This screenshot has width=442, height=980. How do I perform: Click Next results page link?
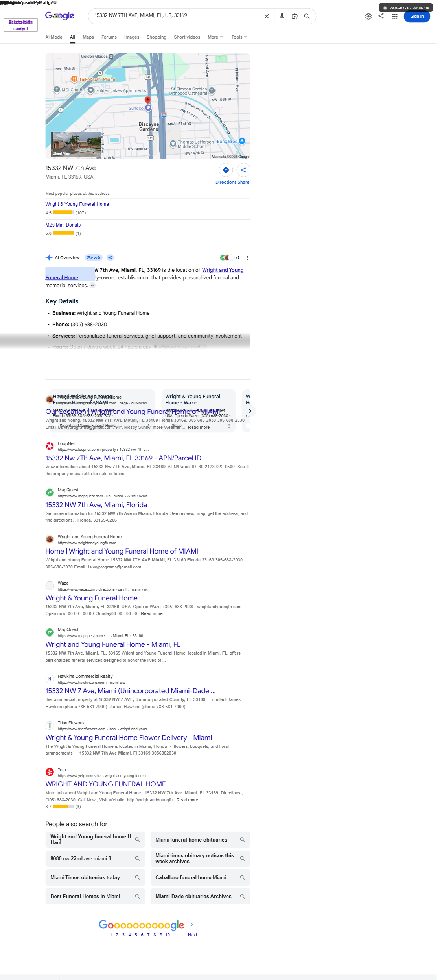coord(192,935)
